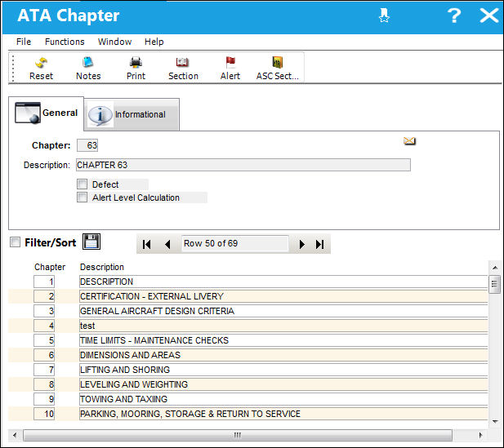Go to the next row
The height and width of the screenshot is (448, 504).
click(301, 244)
